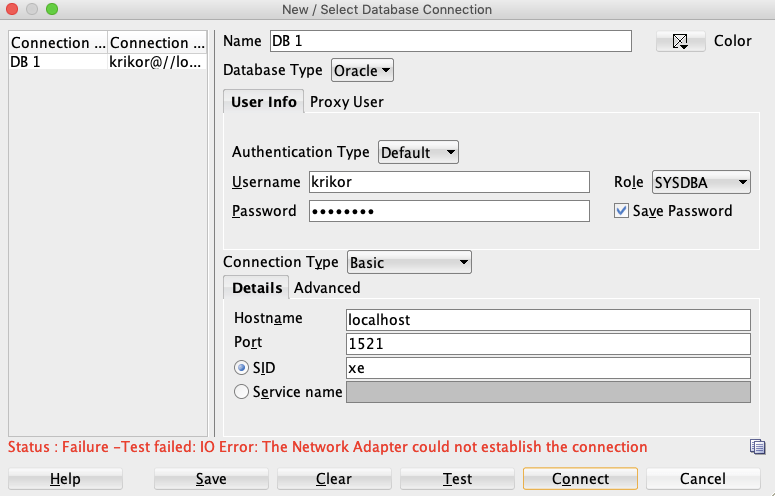Open the connection Color picker button
The image size is (775, 496).
tap(680, 41)
